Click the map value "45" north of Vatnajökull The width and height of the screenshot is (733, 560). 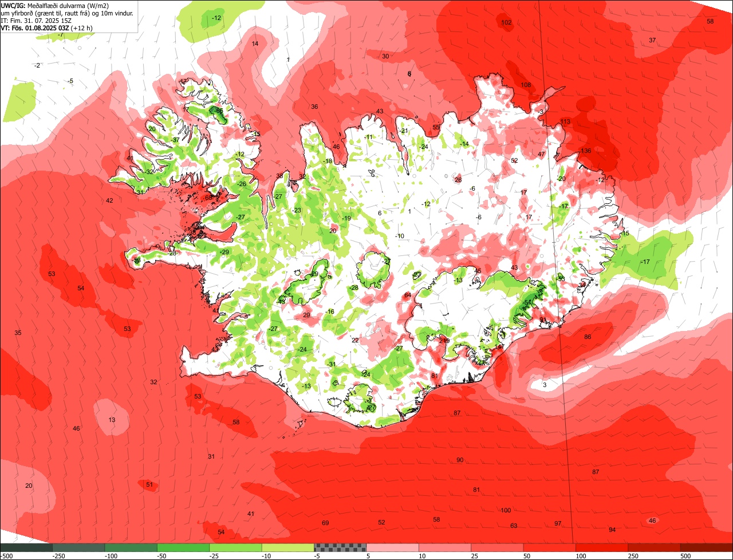(x=478, y=271)
